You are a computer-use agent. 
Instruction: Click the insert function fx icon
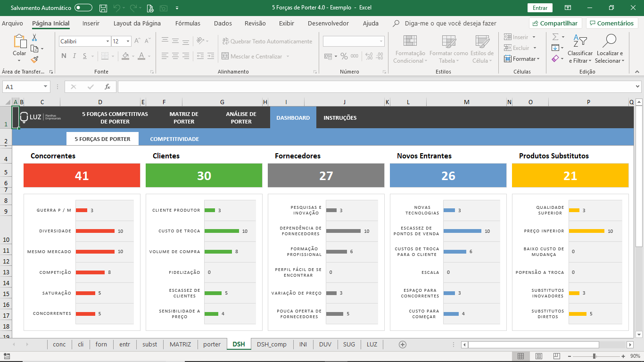(x=107, y=87)
